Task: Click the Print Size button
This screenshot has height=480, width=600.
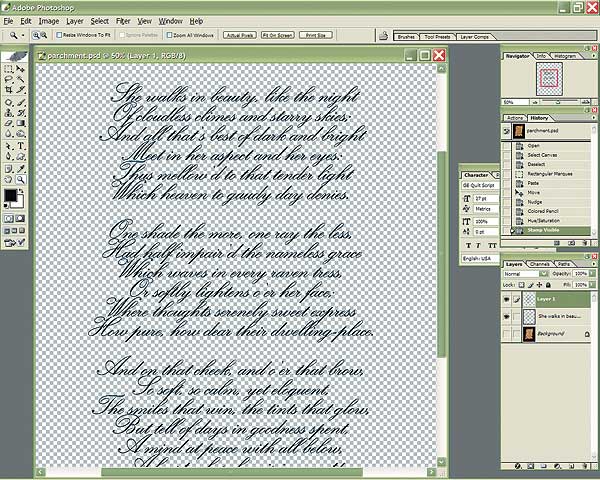Action: (x=316, y=35)
